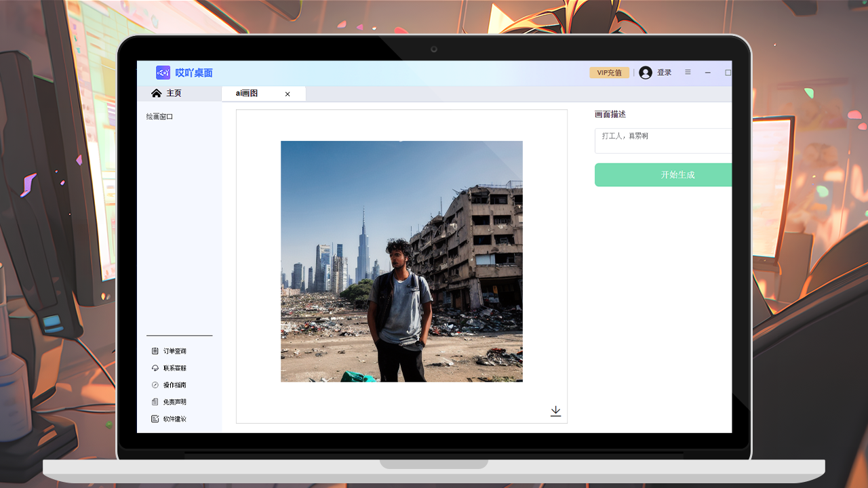Click the home icon beside 主页
The image size is (868, 488).
[x=156, y=93]
